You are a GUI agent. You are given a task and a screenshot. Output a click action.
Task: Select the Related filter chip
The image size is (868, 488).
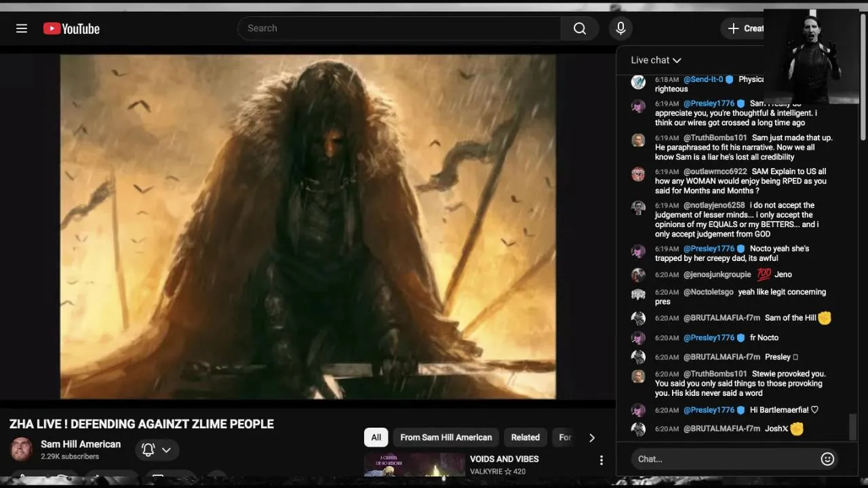coord(526,437)
